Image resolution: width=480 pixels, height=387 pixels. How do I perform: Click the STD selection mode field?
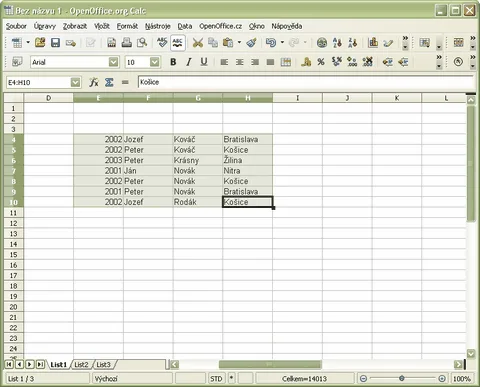click(216, 379)
